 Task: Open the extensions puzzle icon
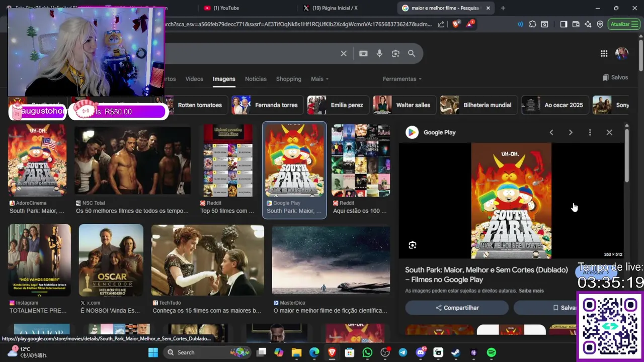[x=533, y=24]
